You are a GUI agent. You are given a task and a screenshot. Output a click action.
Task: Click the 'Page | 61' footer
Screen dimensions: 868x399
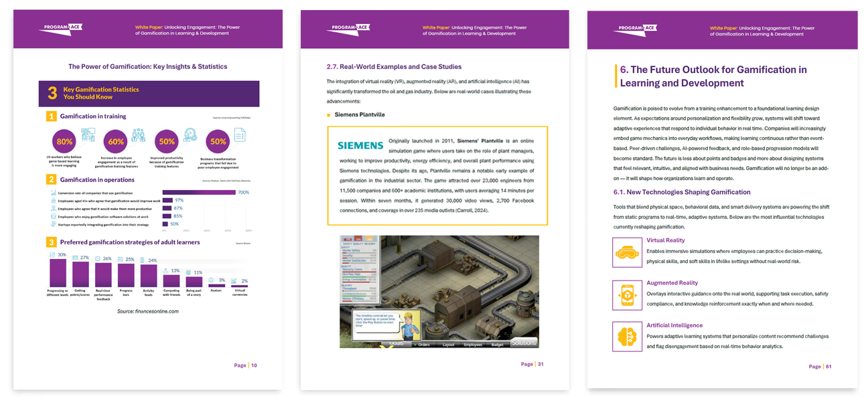[x=820, y=366]
